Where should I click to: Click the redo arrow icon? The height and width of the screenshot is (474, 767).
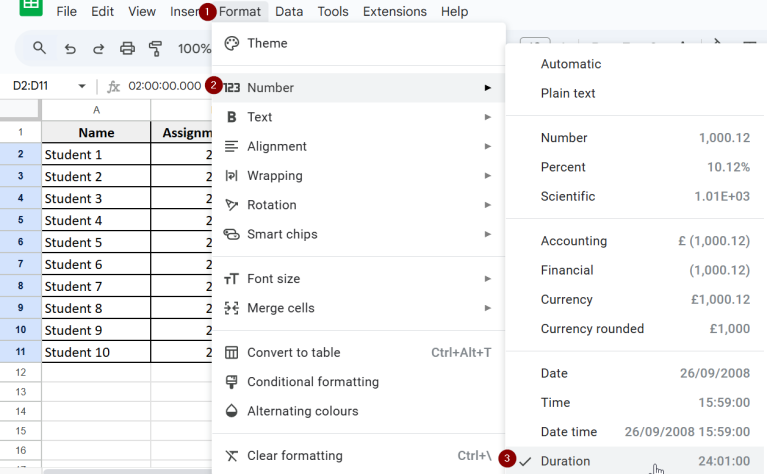point(98,48)
